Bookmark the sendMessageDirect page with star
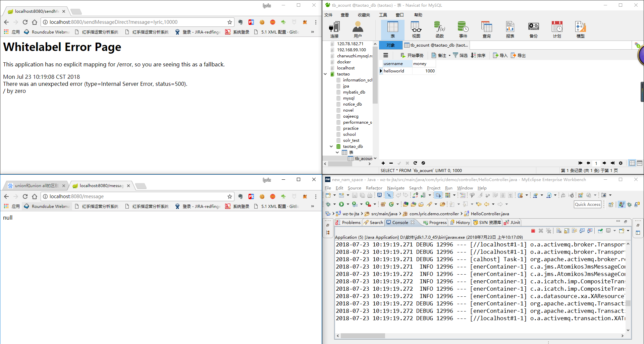The height and width of the screenshot is (344, 644). coord(230,22)
